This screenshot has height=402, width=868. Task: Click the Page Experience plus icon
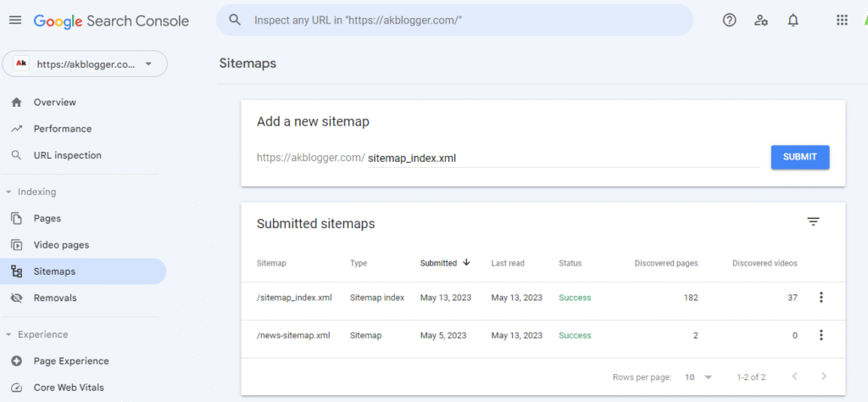[17, 361]
